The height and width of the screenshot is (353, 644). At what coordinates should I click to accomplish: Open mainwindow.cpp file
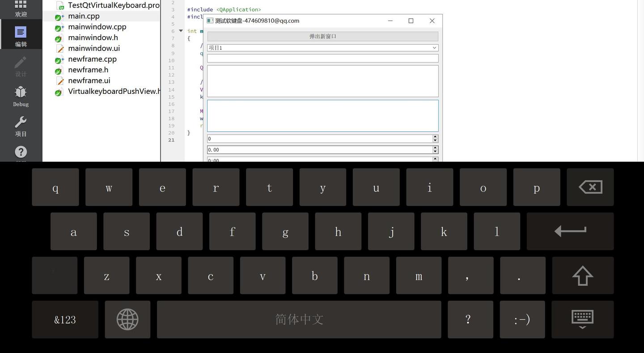tap(97, 27)
